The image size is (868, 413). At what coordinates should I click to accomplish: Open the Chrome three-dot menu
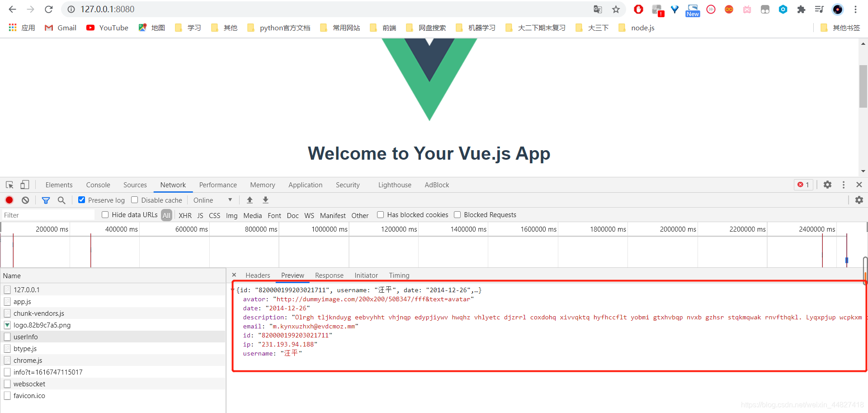[855, 9]
